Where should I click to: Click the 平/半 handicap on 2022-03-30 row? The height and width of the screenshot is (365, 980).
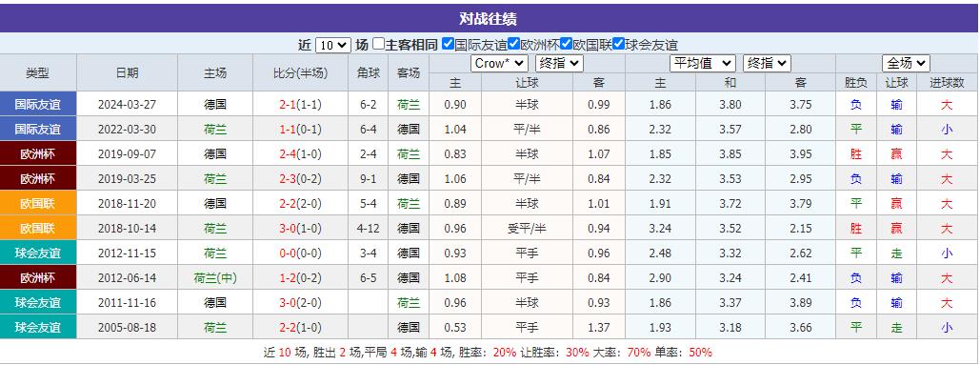click(x=527, y=130)
